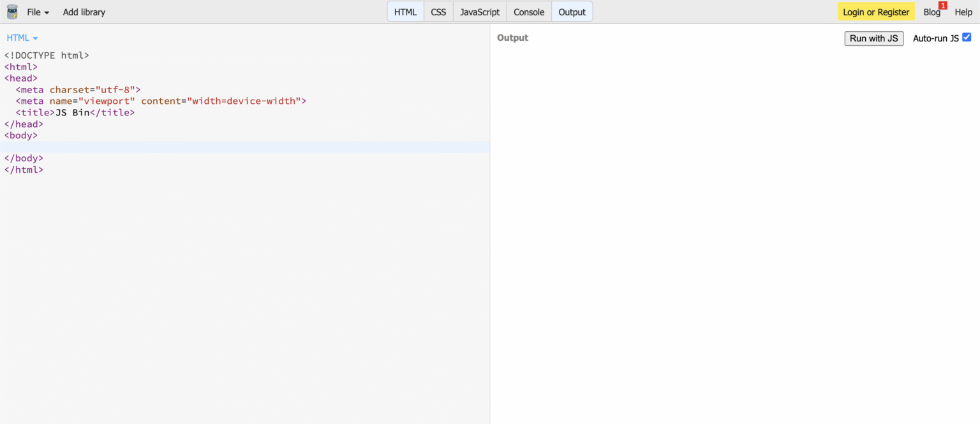Image resolution: width=980 pixels, height=424 pixels.
Task: Open the Console panel
Action: (x=528, y=11)
